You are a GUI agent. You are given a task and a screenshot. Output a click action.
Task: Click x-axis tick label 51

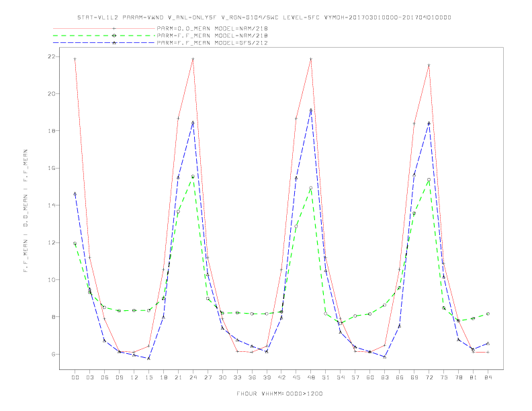326,377
